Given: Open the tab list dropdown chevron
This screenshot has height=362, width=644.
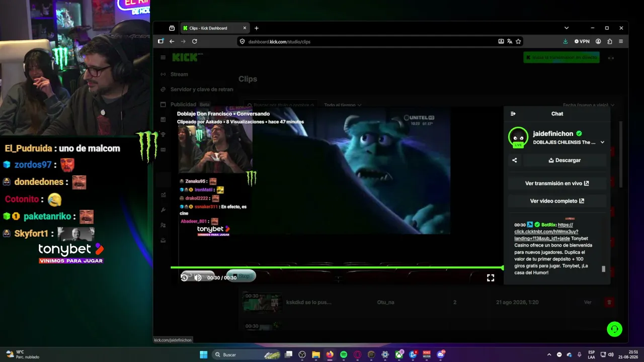Looking at the screenshot, I should point(567,28).
